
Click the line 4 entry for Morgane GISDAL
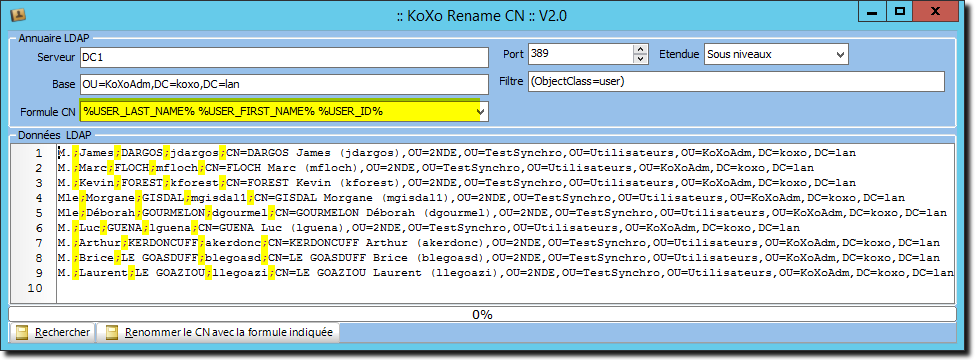pos(505,198)
